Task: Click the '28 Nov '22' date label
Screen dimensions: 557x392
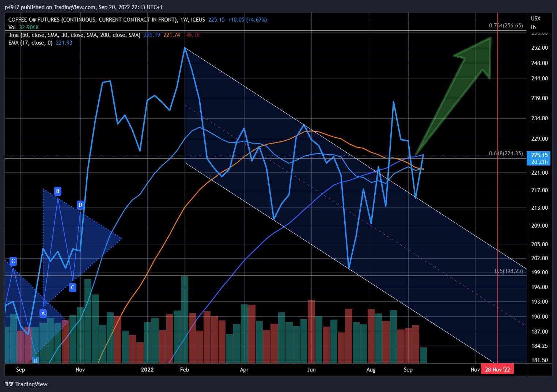Action: (497, 369)
